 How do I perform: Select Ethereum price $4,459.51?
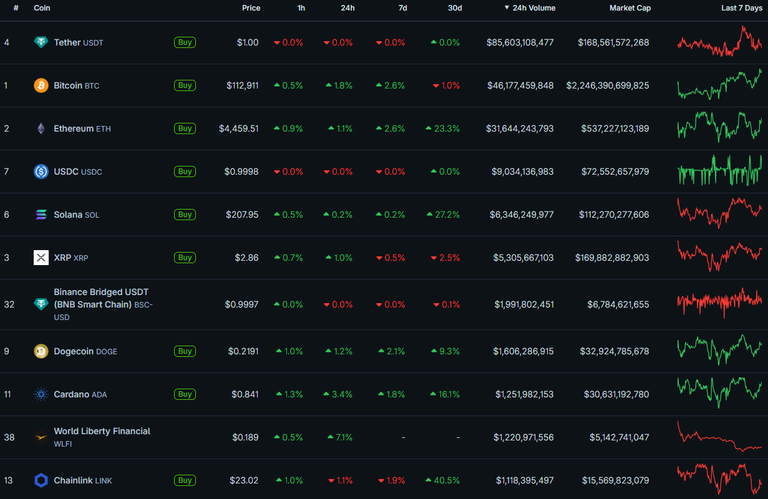click(239, 129)
